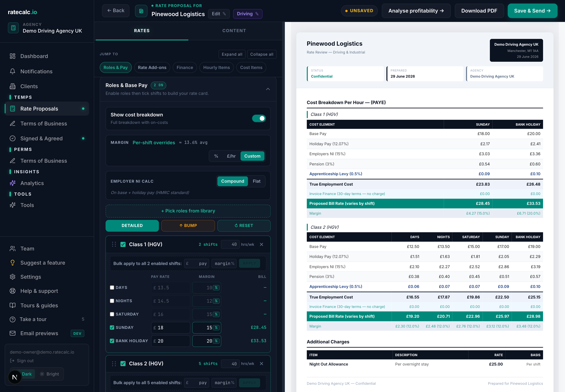Go to Clients building icon
The height and width of the screenshot is (392, 565).
(x=13, y=86)
